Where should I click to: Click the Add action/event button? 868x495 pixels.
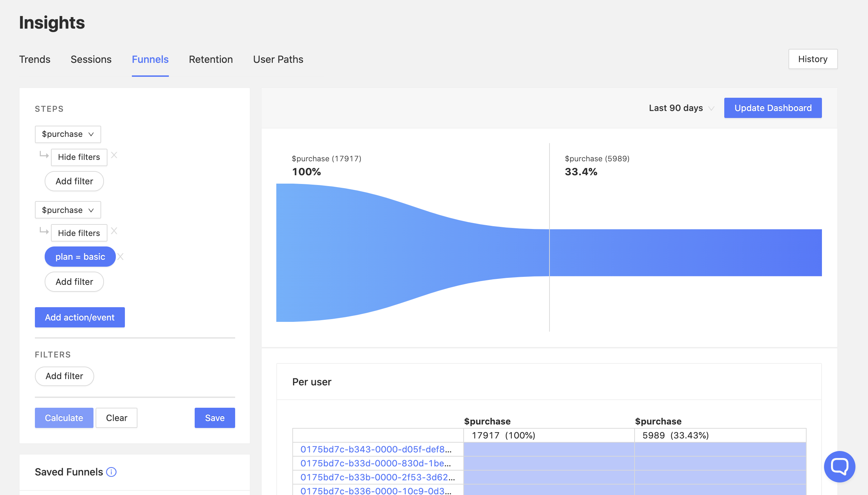click(x=80, y=317)
